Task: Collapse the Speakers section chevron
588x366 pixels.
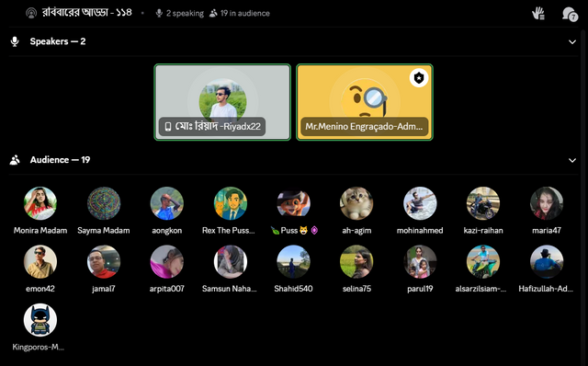Action: point(571,41)
